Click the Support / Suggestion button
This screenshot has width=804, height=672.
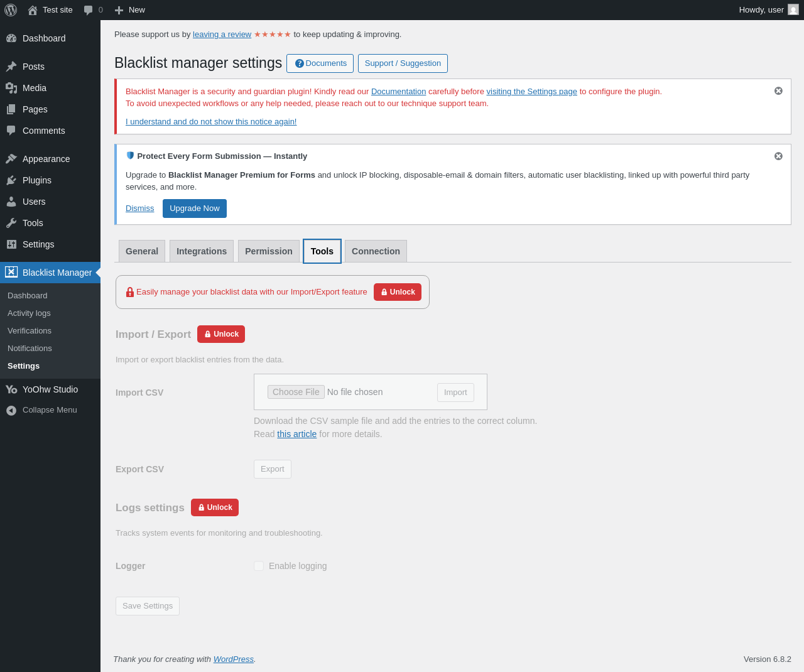[x=403, y=63]
